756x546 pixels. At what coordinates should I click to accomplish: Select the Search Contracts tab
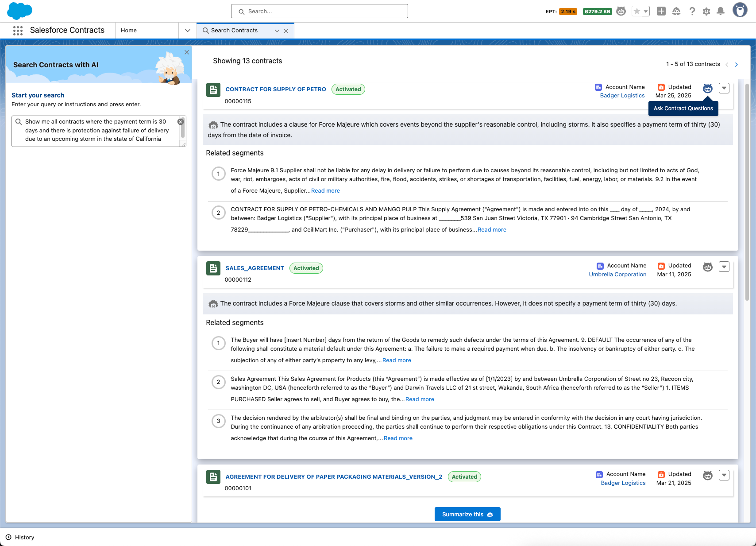tap(234, 30)
